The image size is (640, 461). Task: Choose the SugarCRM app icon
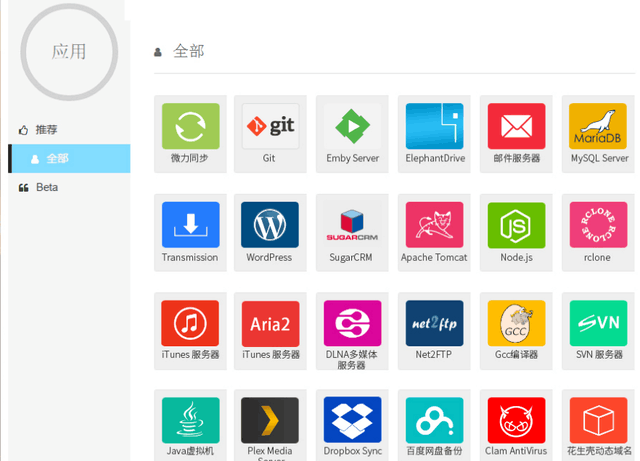353,225
